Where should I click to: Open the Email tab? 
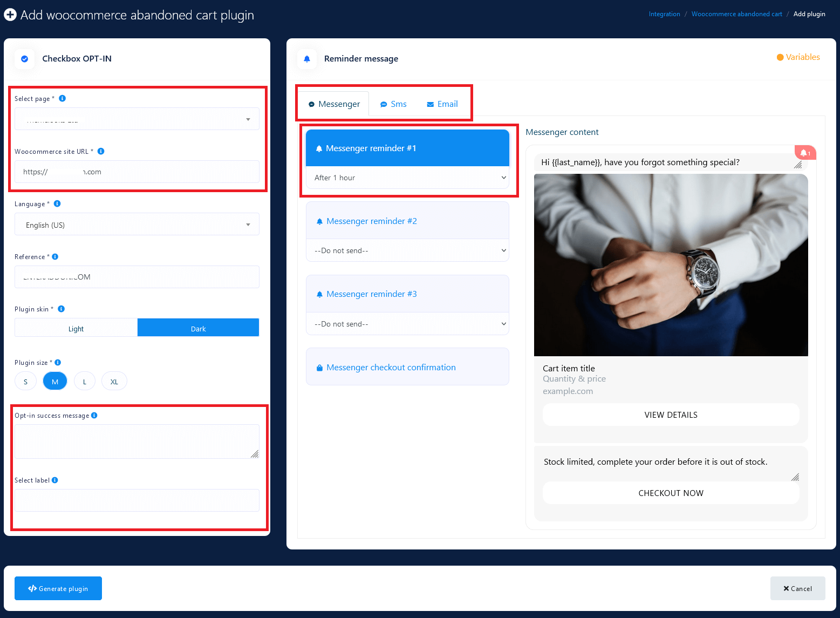(442, 104)
